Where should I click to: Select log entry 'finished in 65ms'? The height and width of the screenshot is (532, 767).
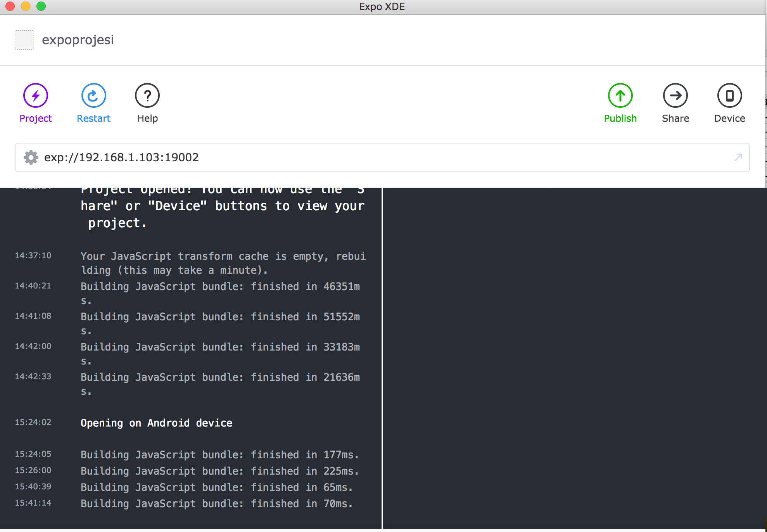click(x=217, y=487)
